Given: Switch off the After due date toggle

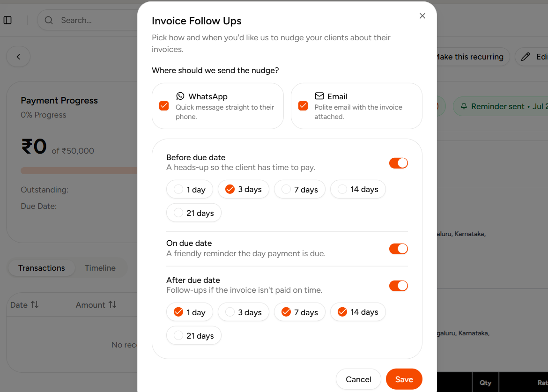Looking at the screenshot, I should pos(399,286).
